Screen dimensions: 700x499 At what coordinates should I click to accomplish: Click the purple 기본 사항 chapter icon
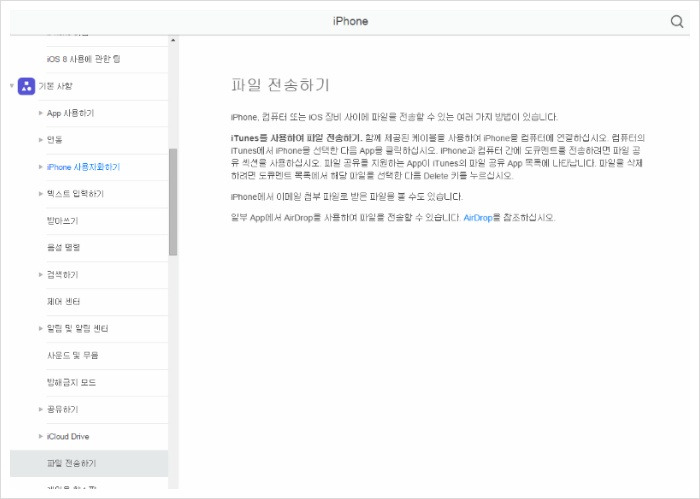click(x=26, y=86)
